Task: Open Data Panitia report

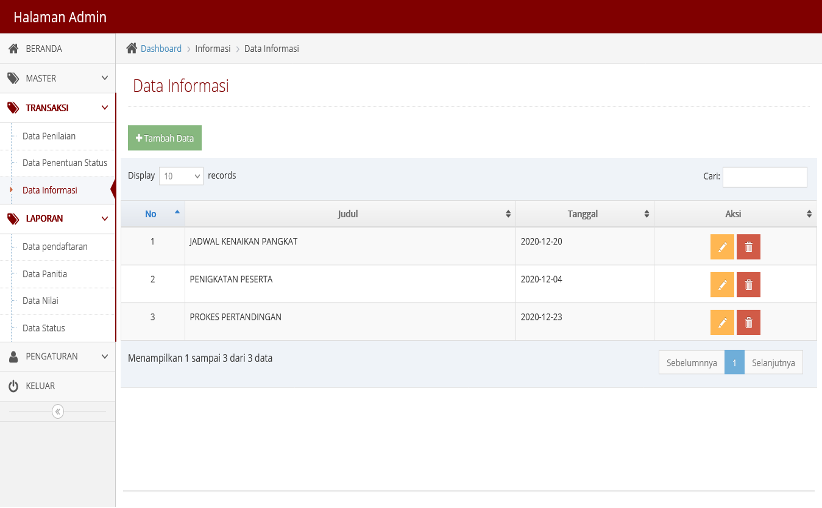Action: 45,274
